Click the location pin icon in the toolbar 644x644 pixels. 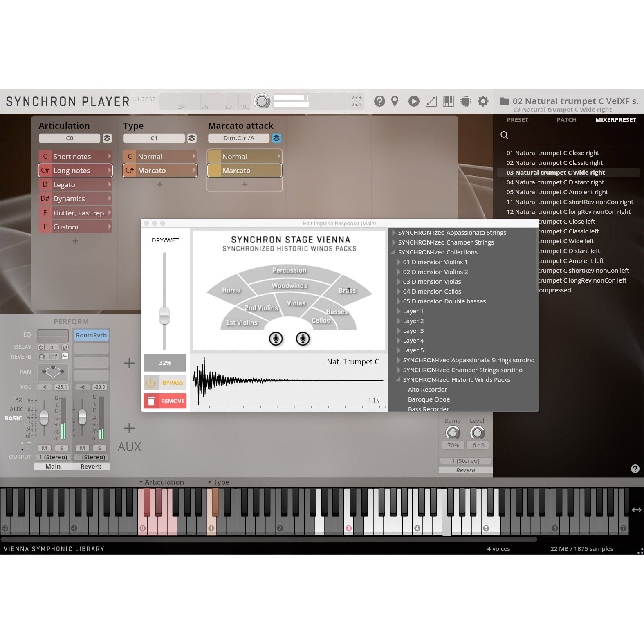click(395, 101)
